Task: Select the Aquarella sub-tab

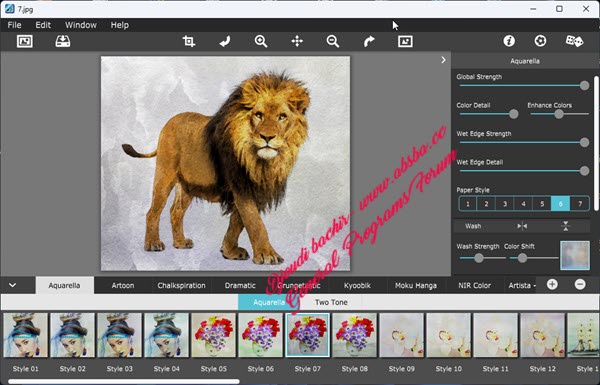Action: point(269,302)
